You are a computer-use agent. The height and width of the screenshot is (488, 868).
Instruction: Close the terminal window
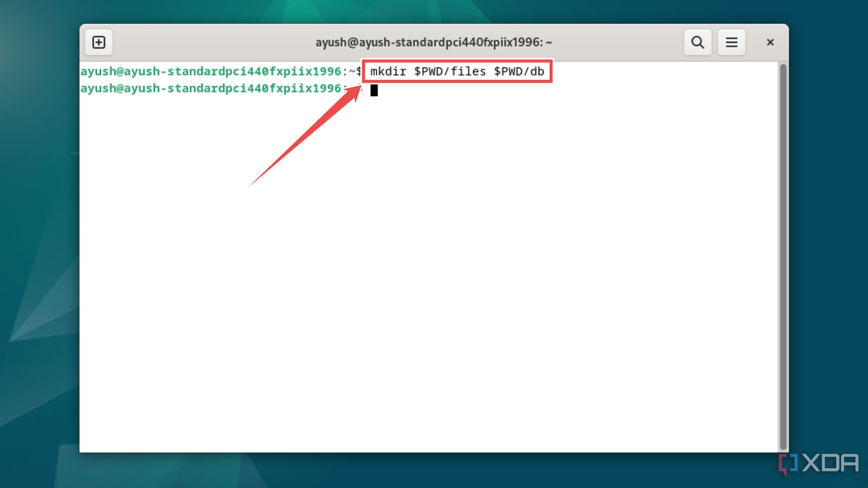click(x=770, y=42)
